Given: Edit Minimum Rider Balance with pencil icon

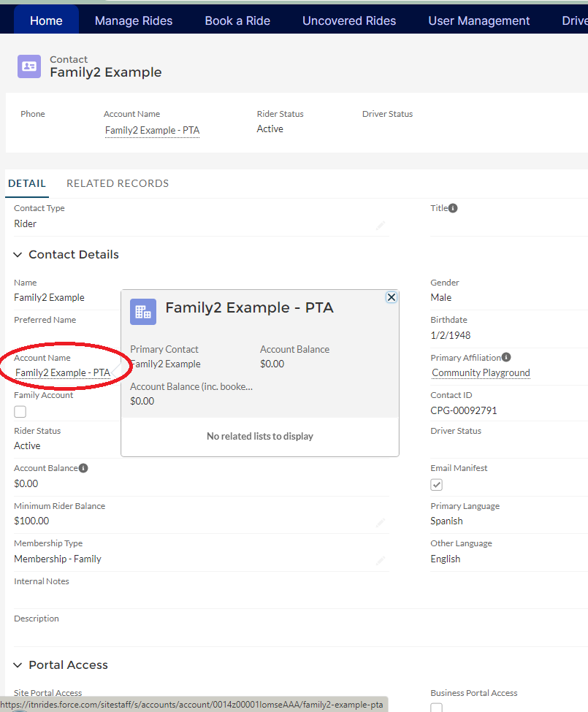Looking at the screenshot, I should coord(381,523).
